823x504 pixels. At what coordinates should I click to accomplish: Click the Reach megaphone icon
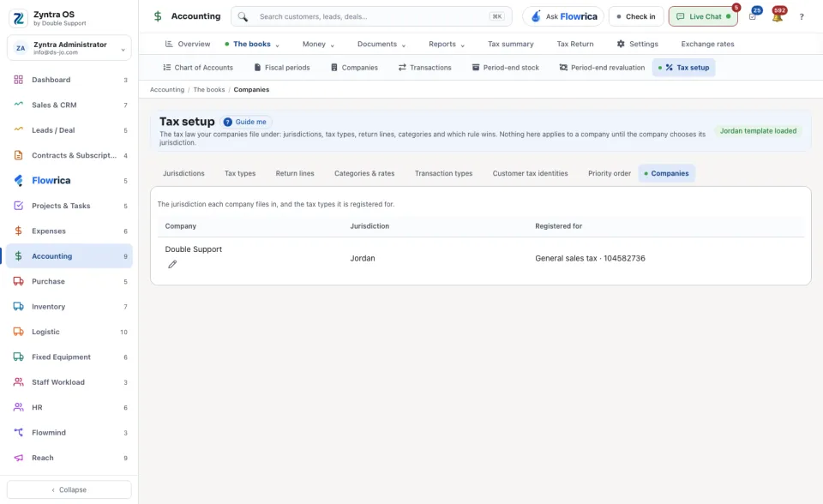18,458
